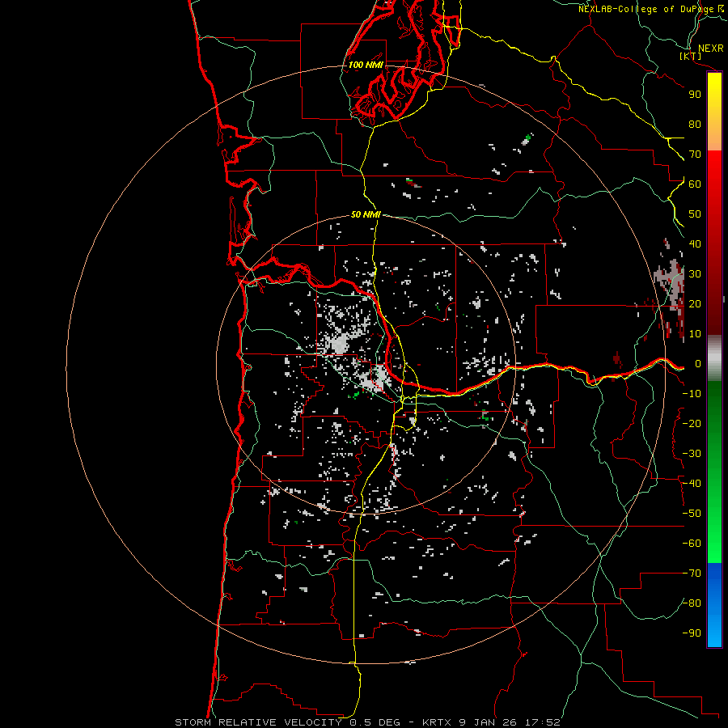The image size is (728, 728).
Task: Click the 50 value on velocity scale
Action: (695, 214)
